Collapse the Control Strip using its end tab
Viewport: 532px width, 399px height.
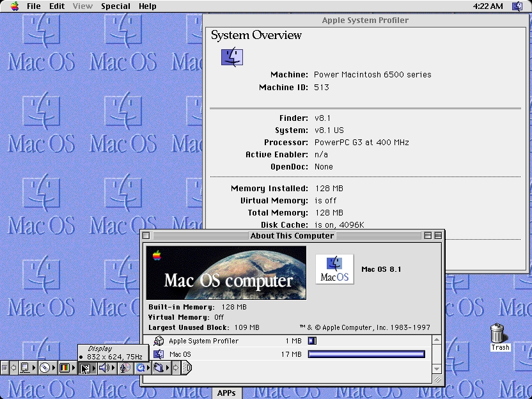point(186,368)
